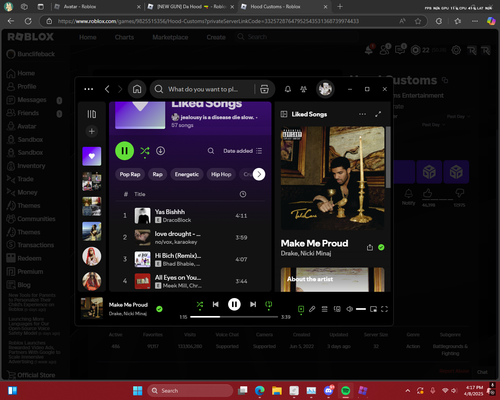Open File Explorer from taskbar
The width and height of the screenshot is (500, 400).
(277, 390)
